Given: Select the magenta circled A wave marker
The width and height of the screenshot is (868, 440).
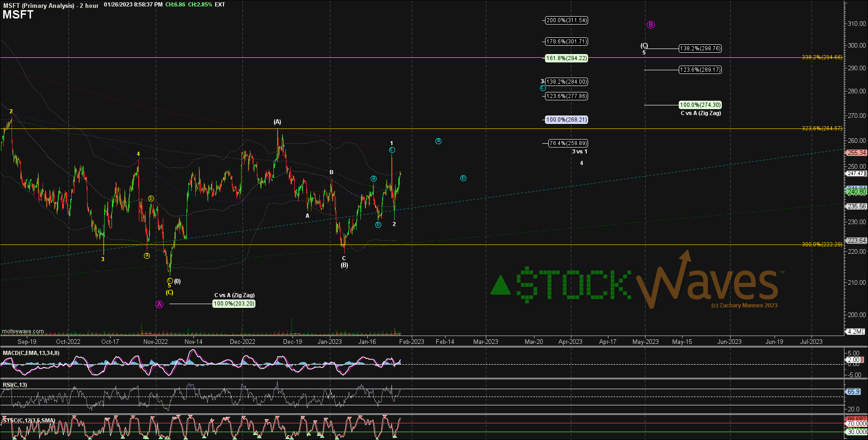Looking at the screenshot, I should (x=159, y=304).
